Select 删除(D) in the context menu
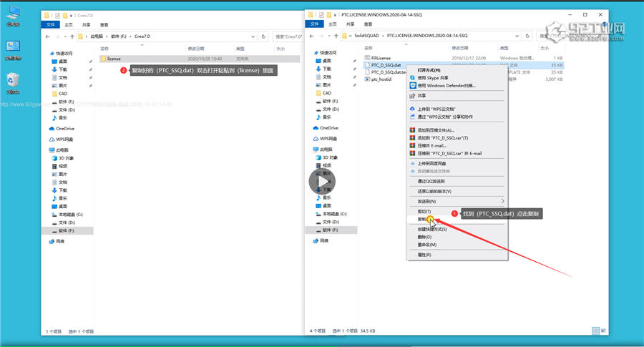This screenshot has height=347, width=644. pyautogui.click(x=424, y=237)
